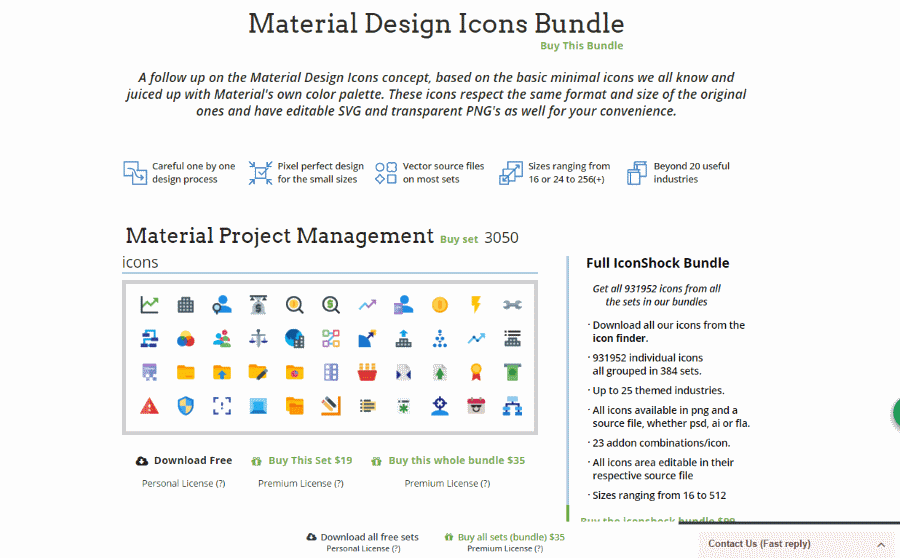
Task: Click the gift icon beside Buy This Set
Action: 256,461
